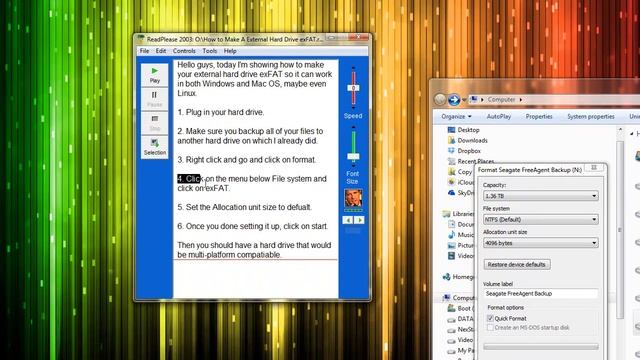Click the address bar dropdown arrow after Computer
This screenshot has width=640, height=360.
(521, 100)
